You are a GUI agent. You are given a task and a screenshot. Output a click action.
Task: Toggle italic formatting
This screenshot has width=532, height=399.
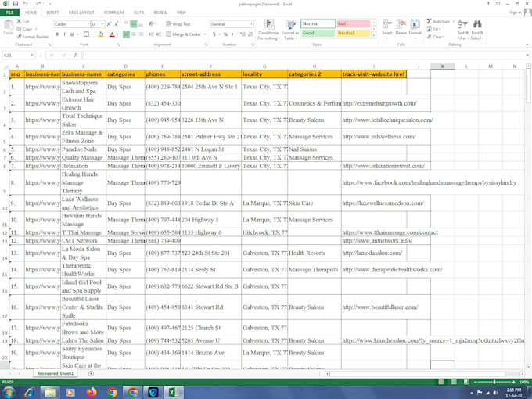[64, 34]
